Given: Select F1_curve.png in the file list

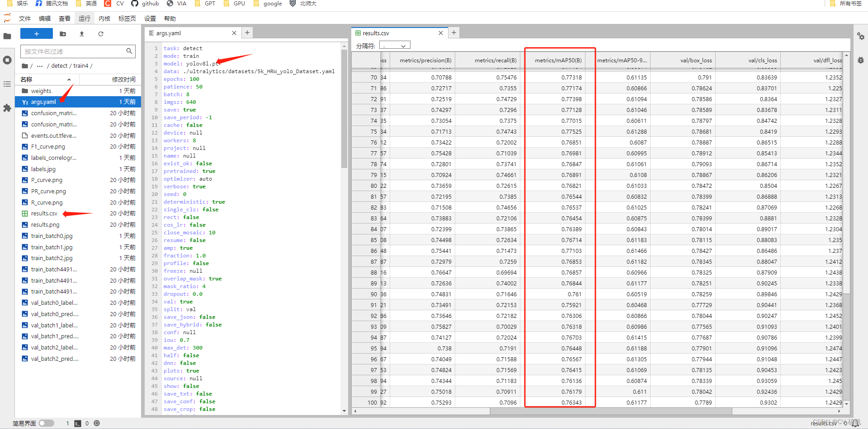Looking at the screenshot, I should tap(78, 147).
